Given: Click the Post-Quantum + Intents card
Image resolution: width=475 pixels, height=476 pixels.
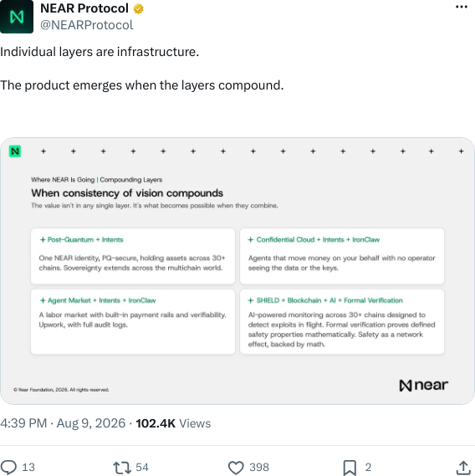Looking at the screenshot, I should 133,256.
